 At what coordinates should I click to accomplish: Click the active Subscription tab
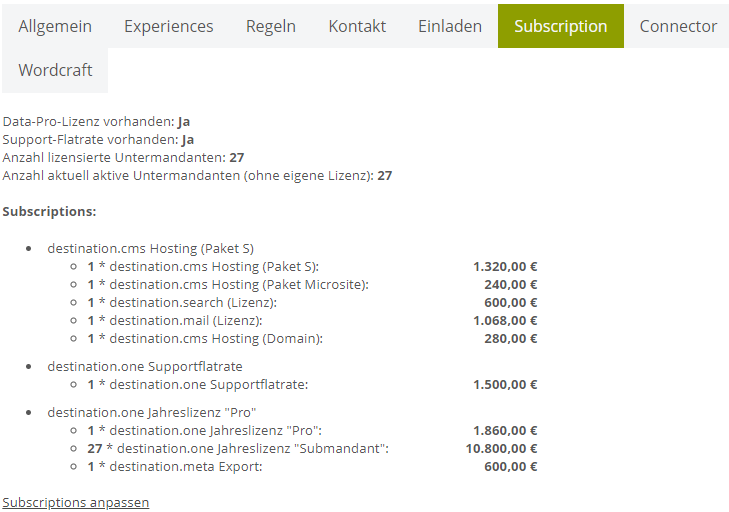click(561, 26)
